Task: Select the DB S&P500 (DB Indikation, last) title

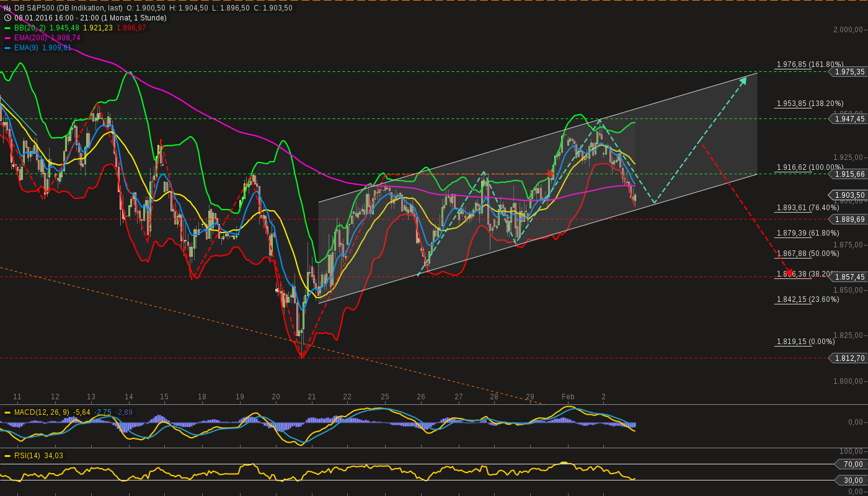Action: [68, 7]
